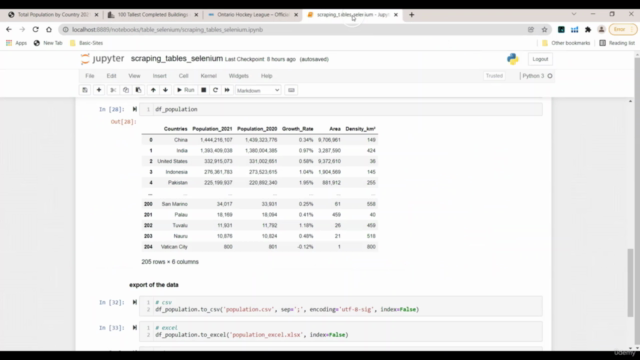
Task: Open the tab search chevron
Action: (574, 14)
